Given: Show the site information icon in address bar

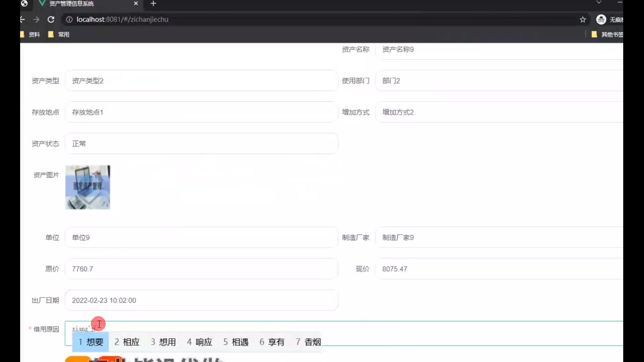Looking at the screenshot, I should point(69,19).
